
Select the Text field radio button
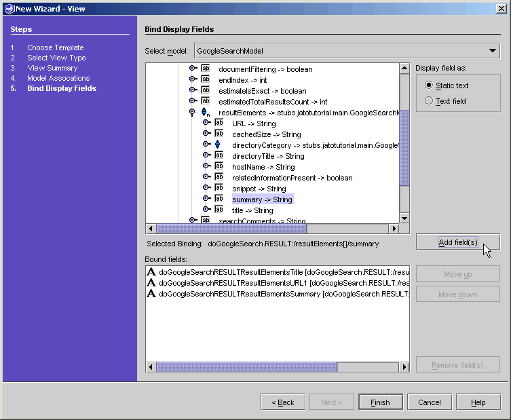point(429,100)
